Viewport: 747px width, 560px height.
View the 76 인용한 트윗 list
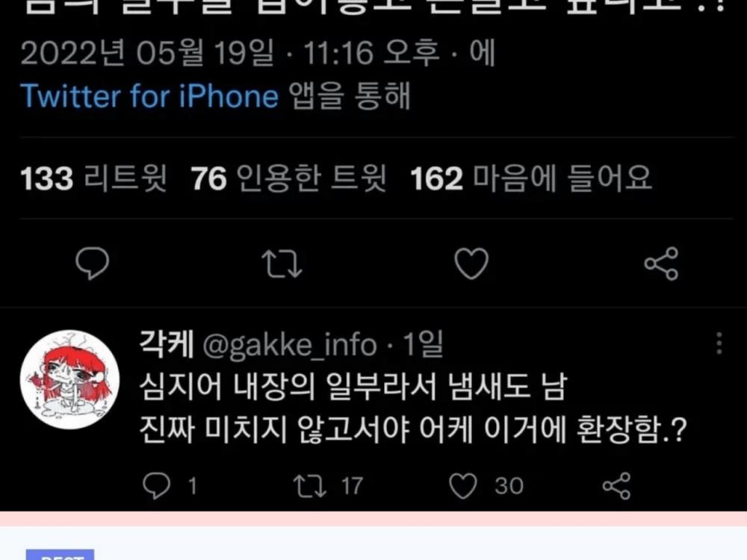(288, 178)
